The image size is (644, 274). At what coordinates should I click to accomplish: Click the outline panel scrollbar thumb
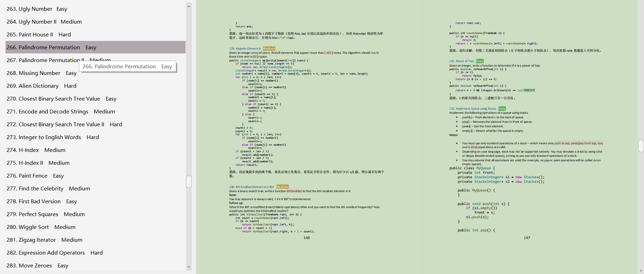tap(189, 182)
